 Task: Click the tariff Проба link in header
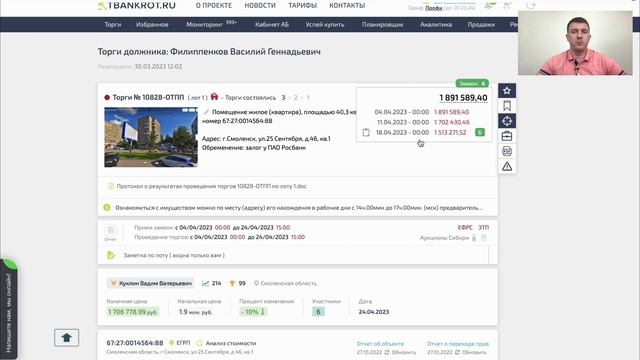pyautogui.click(x=433, y=8)
